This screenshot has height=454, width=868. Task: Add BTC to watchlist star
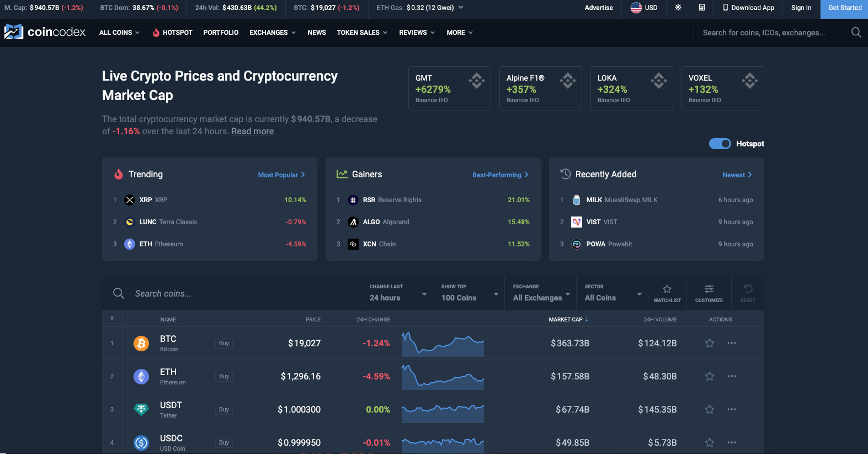[710, 343]
